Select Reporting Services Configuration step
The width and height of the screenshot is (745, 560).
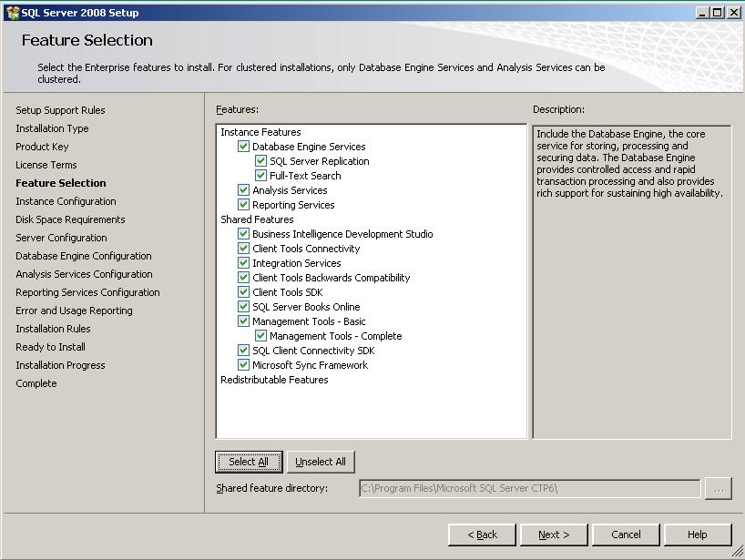coord(87,292)
